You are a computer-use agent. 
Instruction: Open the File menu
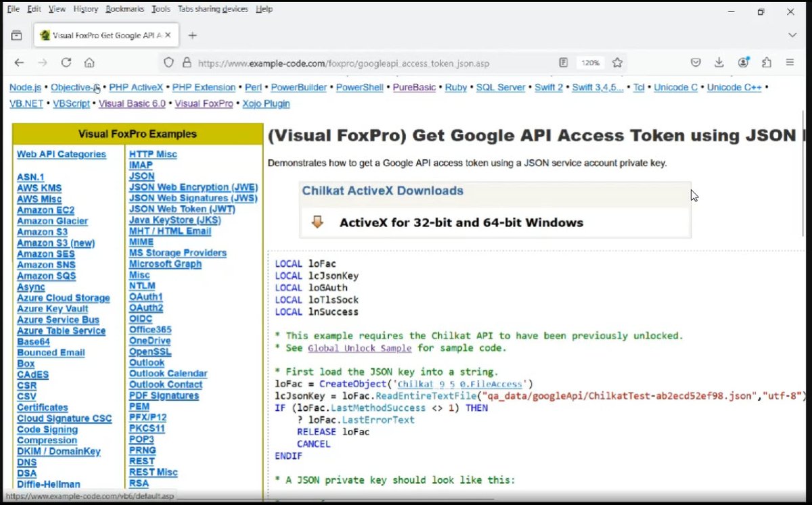tap(13, 9)
